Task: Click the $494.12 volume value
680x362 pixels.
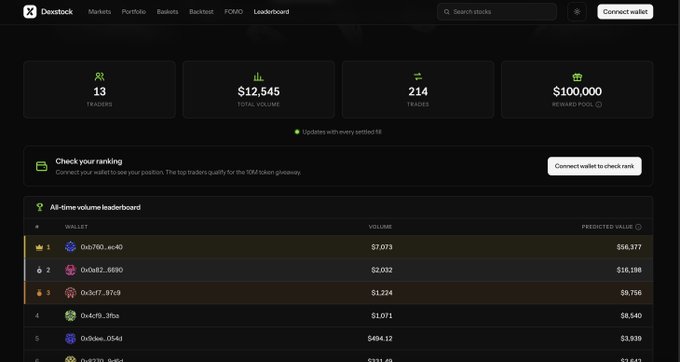Action: click(380, 339)
